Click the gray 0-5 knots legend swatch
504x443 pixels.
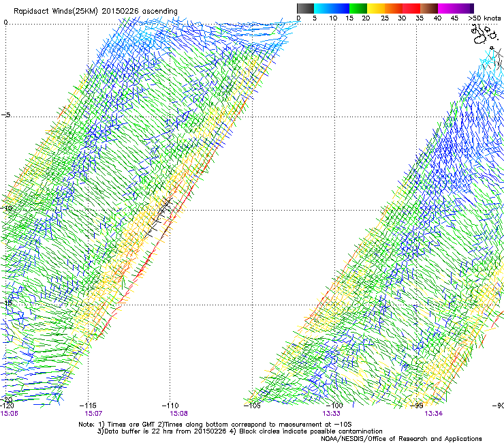pyautogui.click(x=305, y=8)
